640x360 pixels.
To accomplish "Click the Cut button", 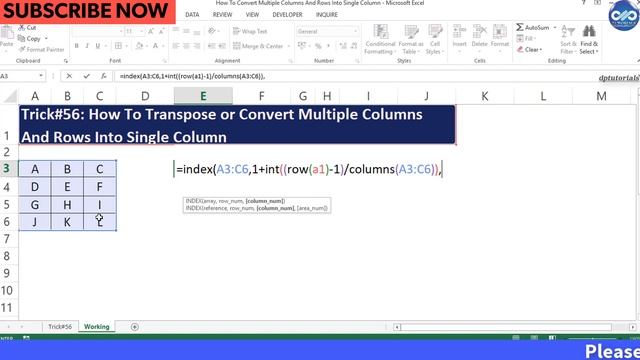I will 27,28.
